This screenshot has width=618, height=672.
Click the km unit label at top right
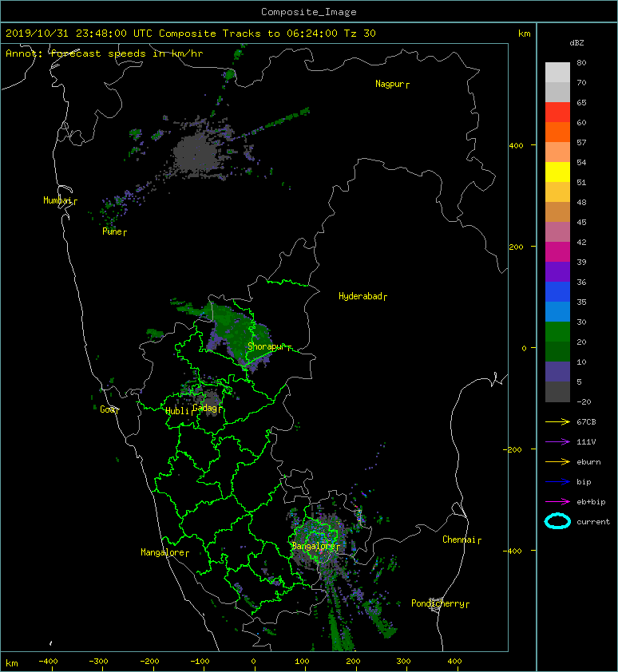[525, 34]
